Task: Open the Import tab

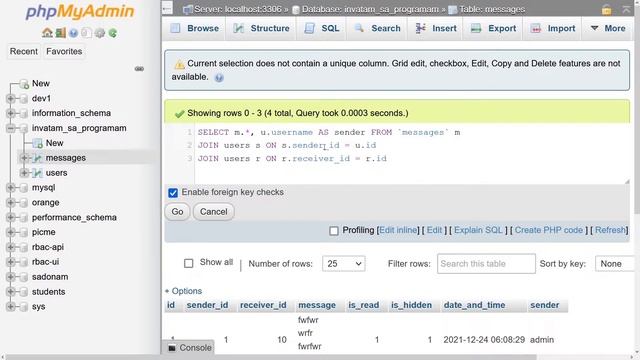Action: click(x=553, y=29)
